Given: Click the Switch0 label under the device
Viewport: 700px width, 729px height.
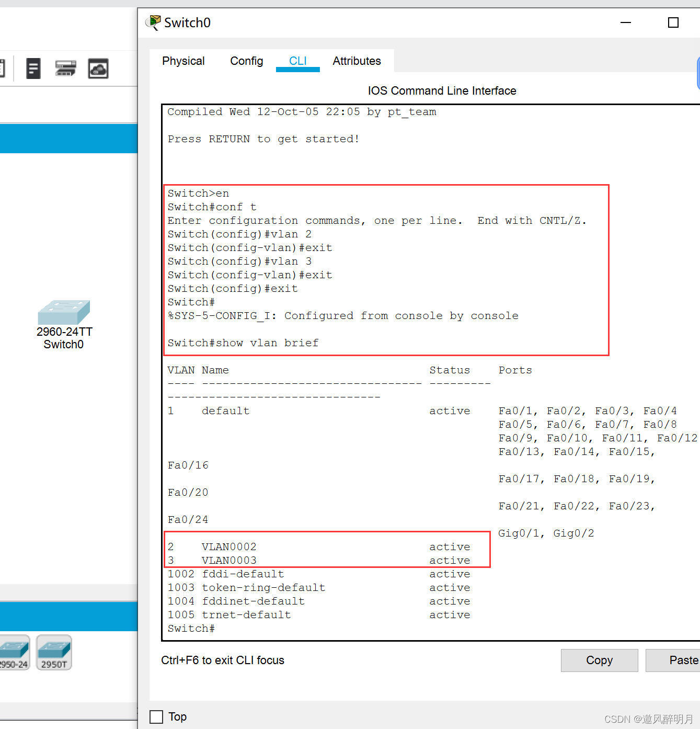Looking at the screenshot, I should click(x=63, y=345).
